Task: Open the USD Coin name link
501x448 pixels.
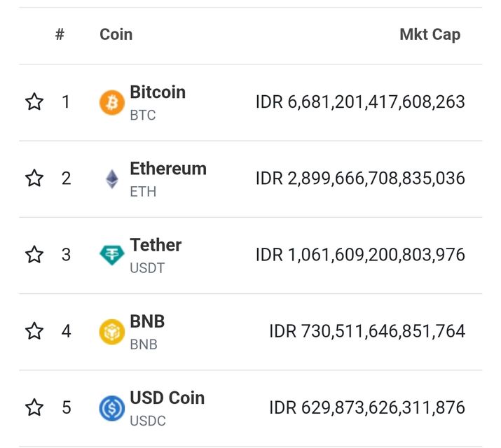Action: (167, 398)
